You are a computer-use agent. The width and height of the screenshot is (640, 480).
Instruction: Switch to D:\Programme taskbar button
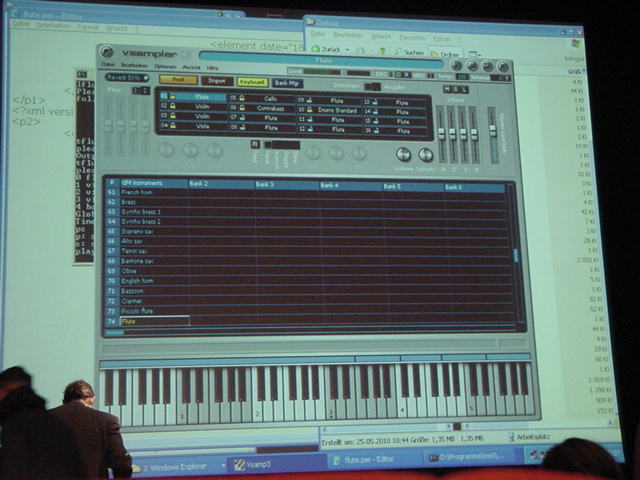(471, 457)
